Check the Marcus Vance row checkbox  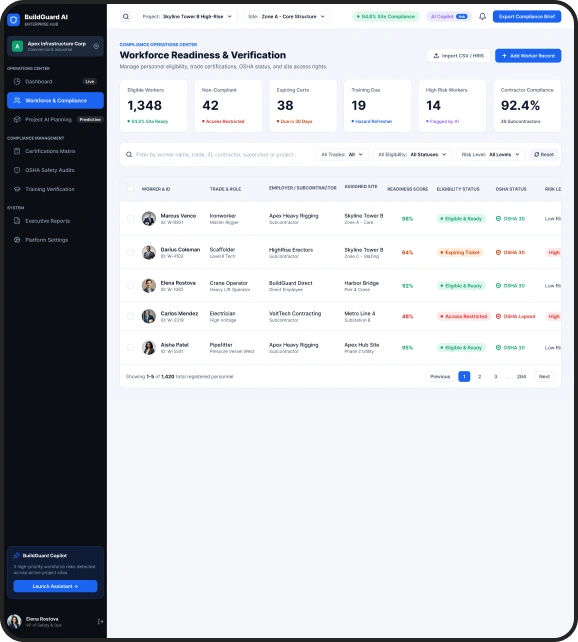coord(130,219)
